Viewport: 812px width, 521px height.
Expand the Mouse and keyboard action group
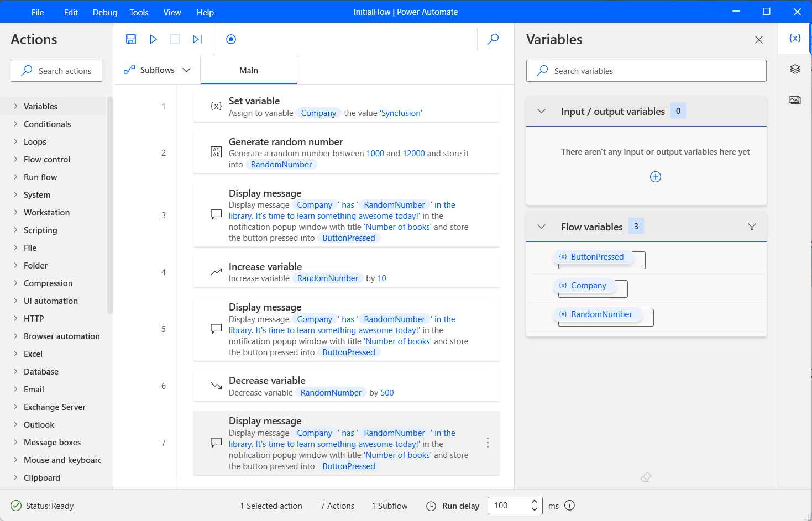pyautogui.click(x=15, y=460)
